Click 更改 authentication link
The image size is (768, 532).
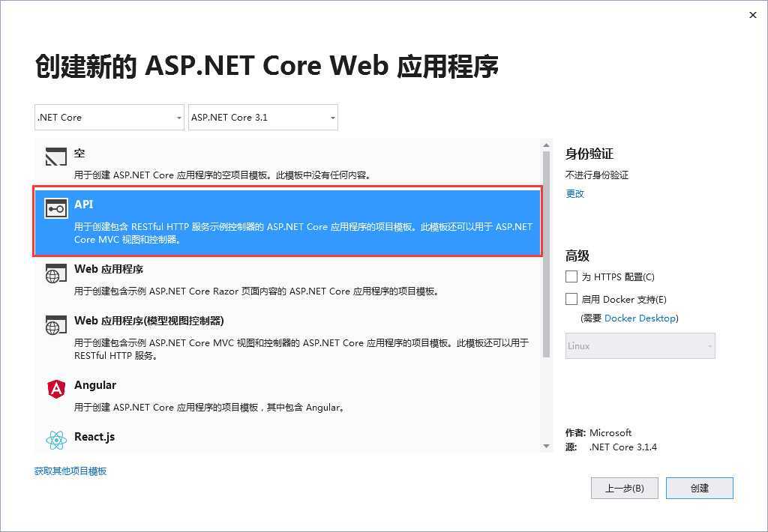(574, 194)
